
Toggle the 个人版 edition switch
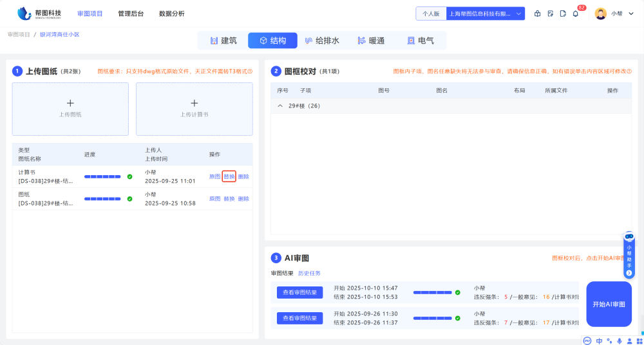point(431,14)
